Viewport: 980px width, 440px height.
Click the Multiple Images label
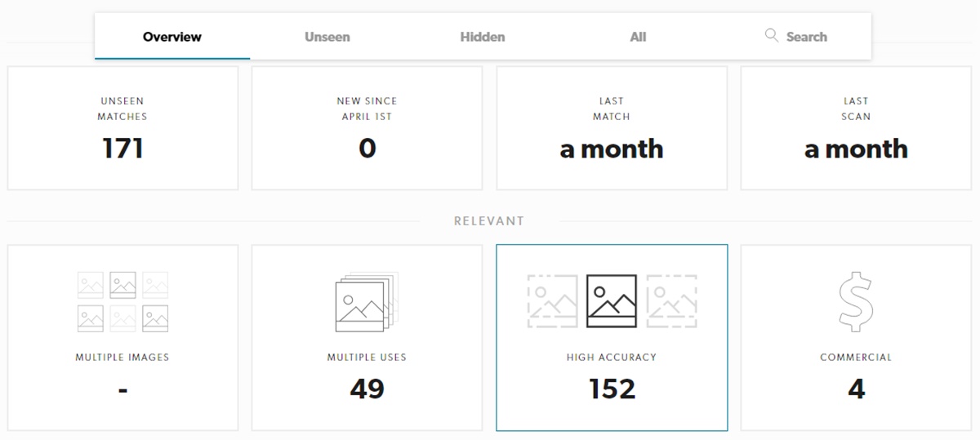pyautogui.click(x=122, y=357)
